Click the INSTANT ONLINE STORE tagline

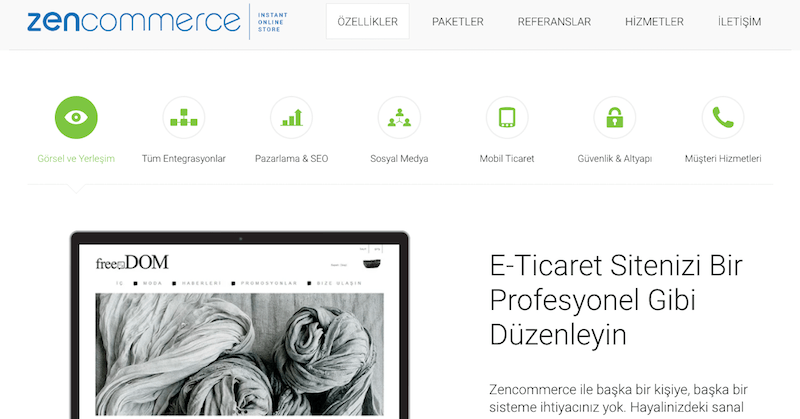(x=272, y=22)
